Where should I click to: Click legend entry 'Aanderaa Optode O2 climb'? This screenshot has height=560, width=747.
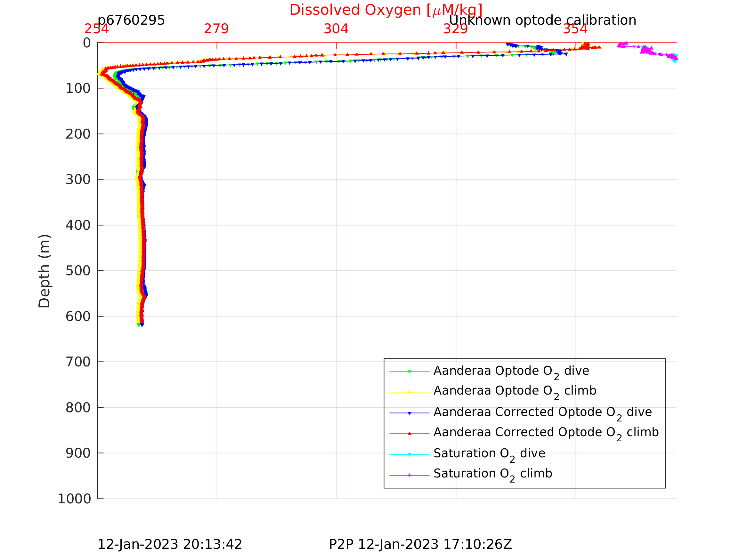click(x=515, y=392)
